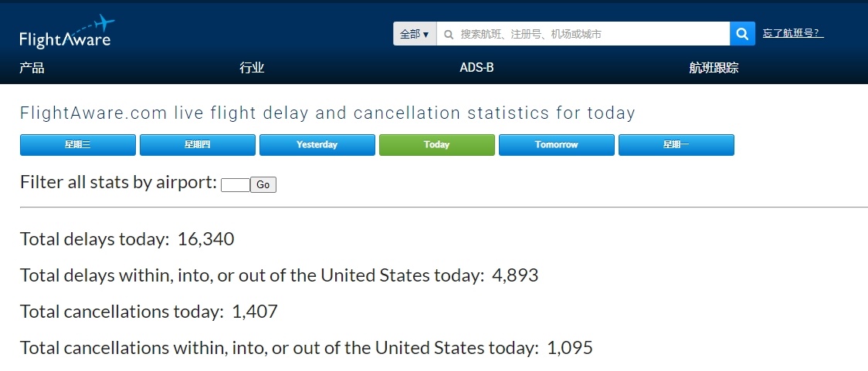The width and height of the screenshot is (868, 371).
Task: Open the ADS-B menu
Action: pyautogui.click(x=476, y=68)
